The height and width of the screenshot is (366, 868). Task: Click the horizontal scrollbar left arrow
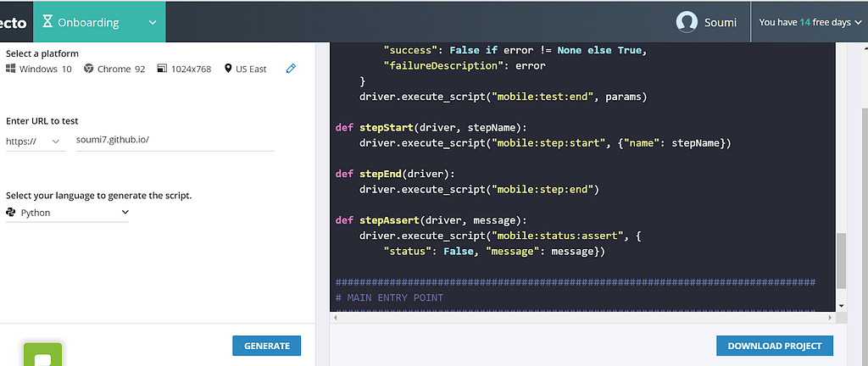pos(334,318)
